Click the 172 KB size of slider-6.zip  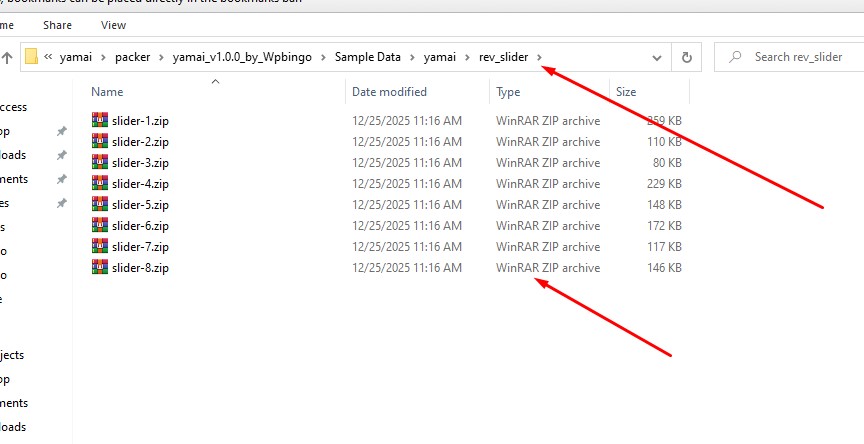click(665, 225)
